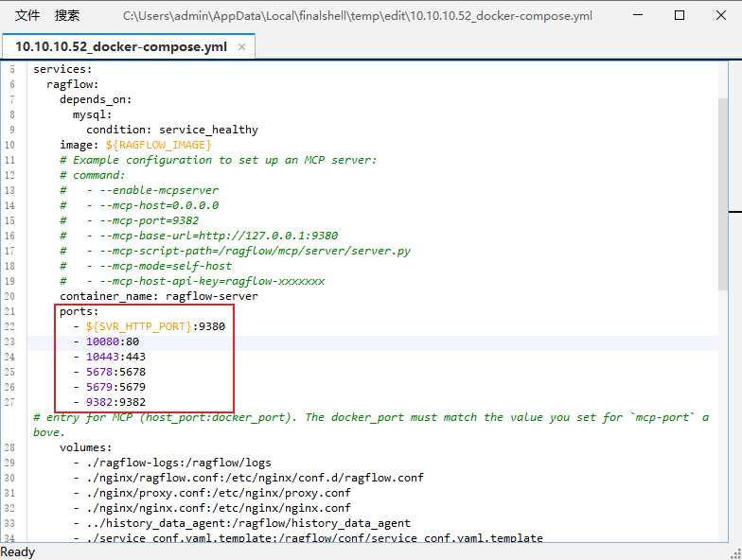Image resolution: width=742 pixels, height=560 pixels.
Task: Click the './ragflow-logs:/ragflow/logs' entry
Action: 179,463
